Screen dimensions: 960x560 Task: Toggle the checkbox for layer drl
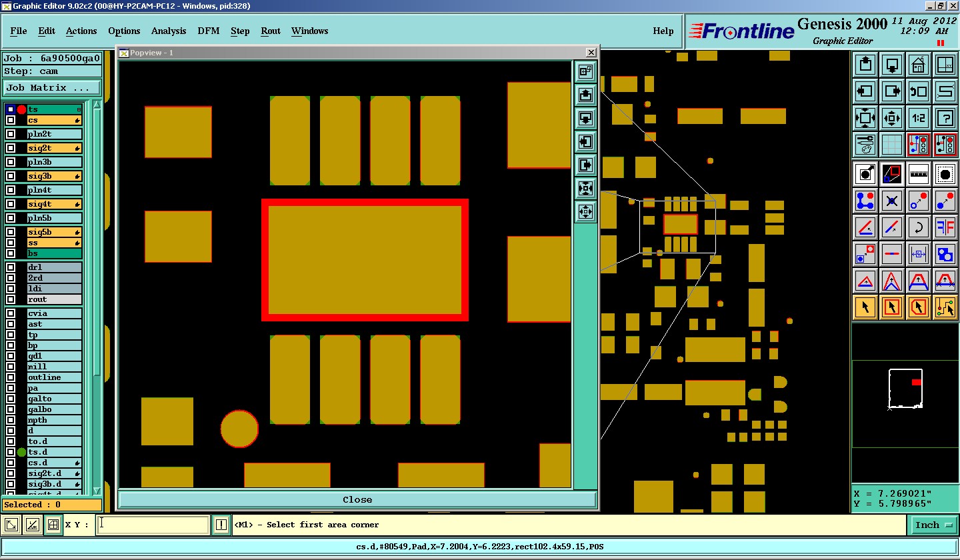11,267
